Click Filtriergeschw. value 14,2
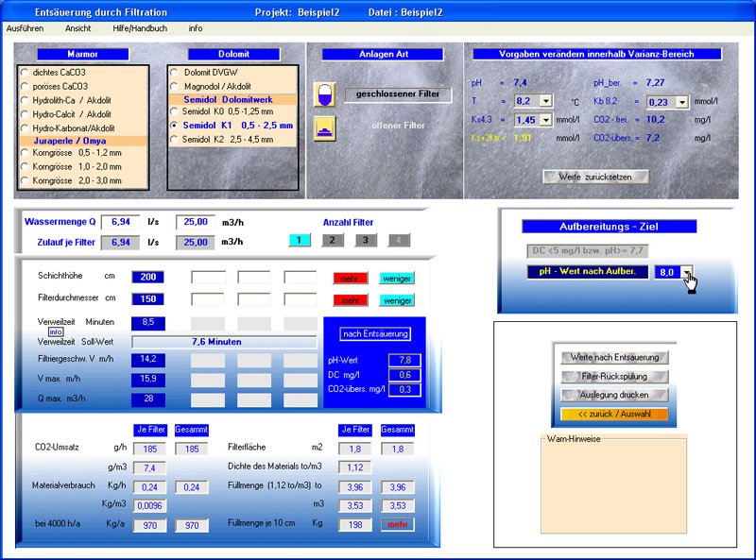Screen dimensions: 756x560 tap(148, 360)
